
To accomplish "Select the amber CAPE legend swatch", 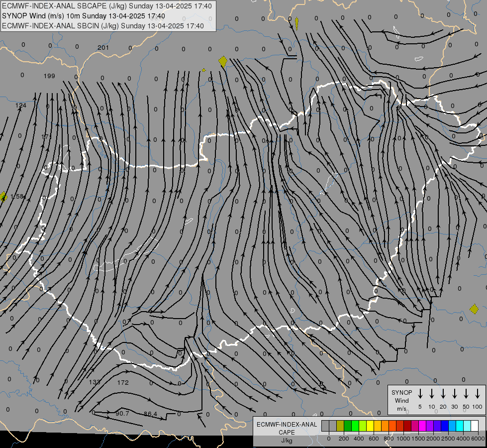I will point(378,426).
